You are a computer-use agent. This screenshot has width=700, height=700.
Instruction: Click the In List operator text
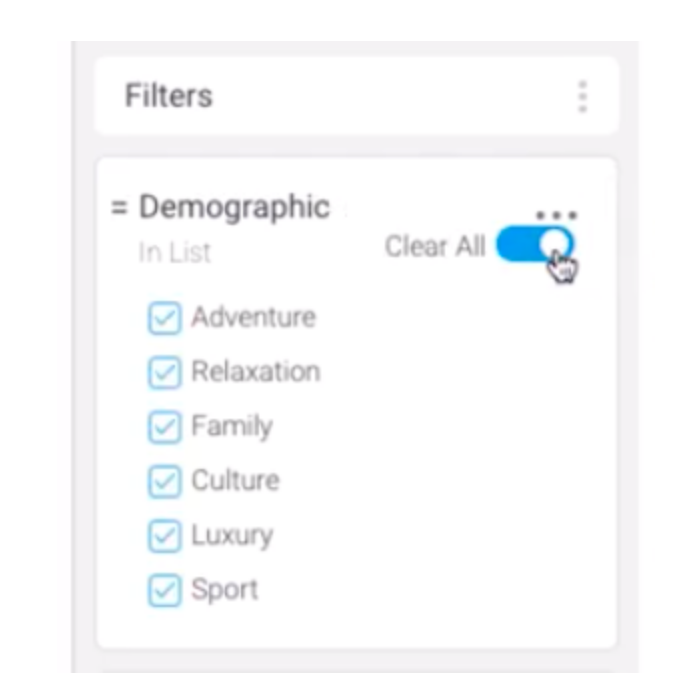click(174, 252)
